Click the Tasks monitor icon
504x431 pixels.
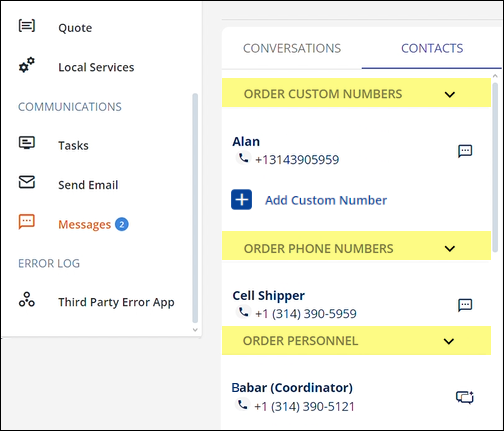click(27, 143)
